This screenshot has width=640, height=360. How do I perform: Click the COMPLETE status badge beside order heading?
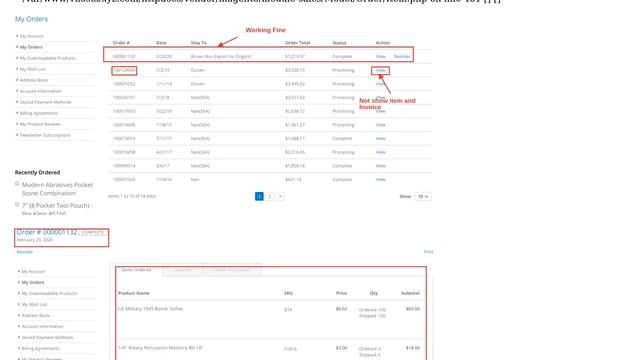(x=93, y=232)
